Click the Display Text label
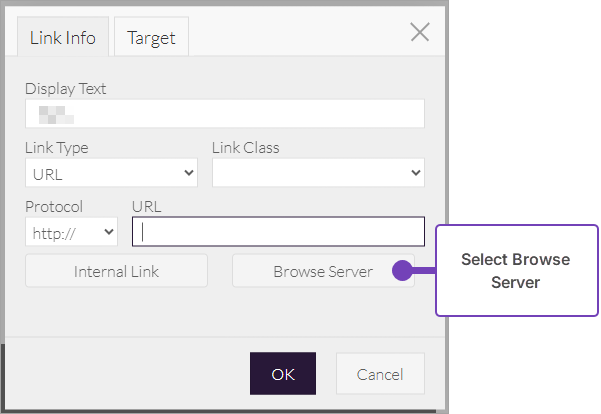This screenshot has height=414, width=601. pyautogui.click(x=65, y=89)
